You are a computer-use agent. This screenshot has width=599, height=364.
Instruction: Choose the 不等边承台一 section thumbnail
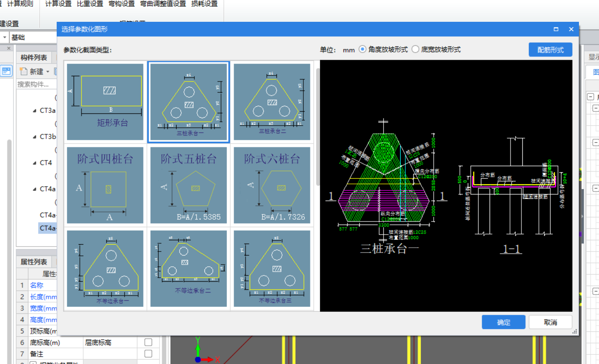click(105, 269)
